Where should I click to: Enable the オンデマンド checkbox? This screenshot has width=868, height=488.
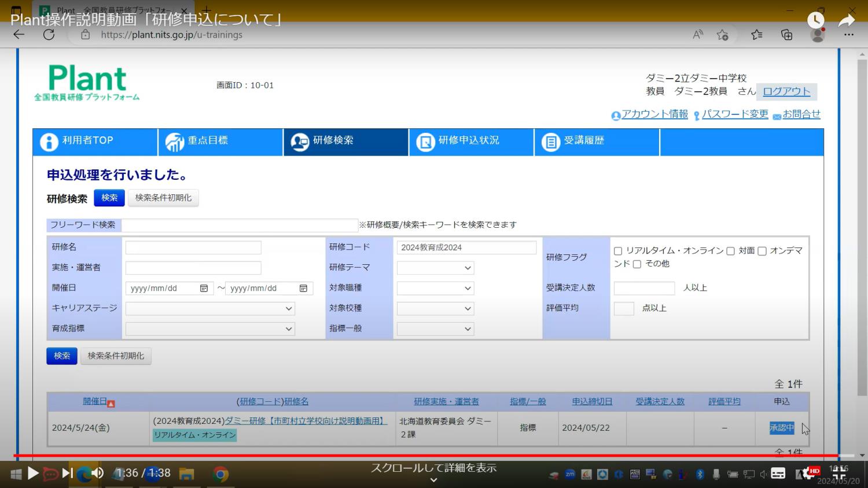[762, 251]
